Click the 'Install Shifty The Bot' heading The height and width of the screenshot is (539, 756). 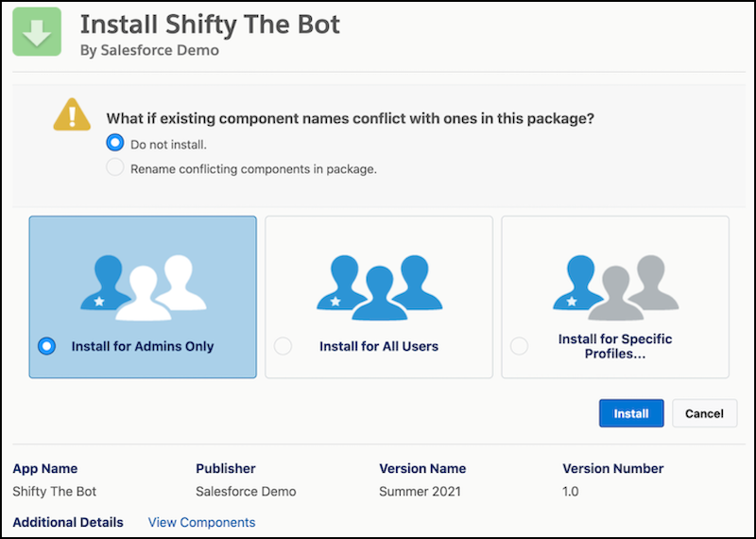[x=210, y=23]
